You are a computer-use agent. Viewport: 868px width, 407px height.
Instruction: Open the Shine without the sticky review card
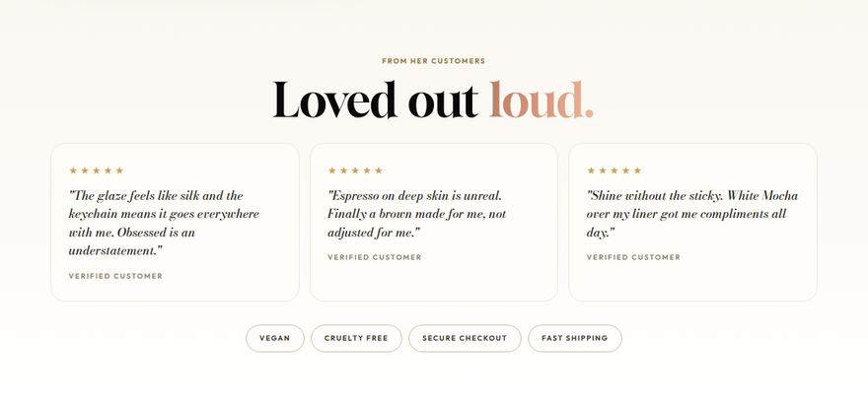click(x=692, y=223)
